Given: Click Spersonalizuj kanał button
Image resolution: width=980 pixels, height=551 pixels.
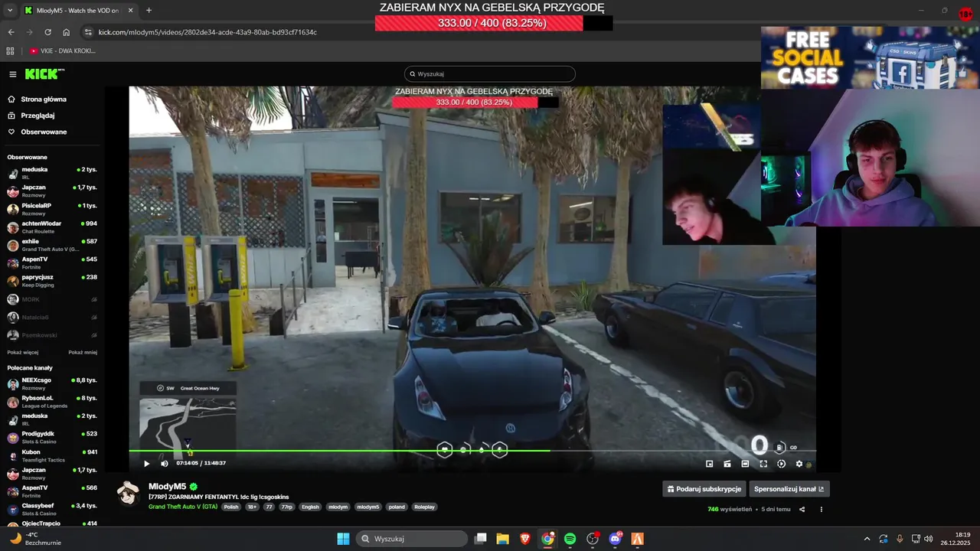Looking at the screenshot, I should click(789, 489).
